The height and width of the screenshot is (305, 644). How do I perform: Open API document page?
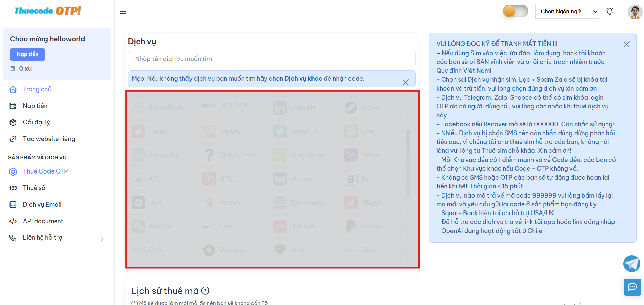[x=43, y=221]
